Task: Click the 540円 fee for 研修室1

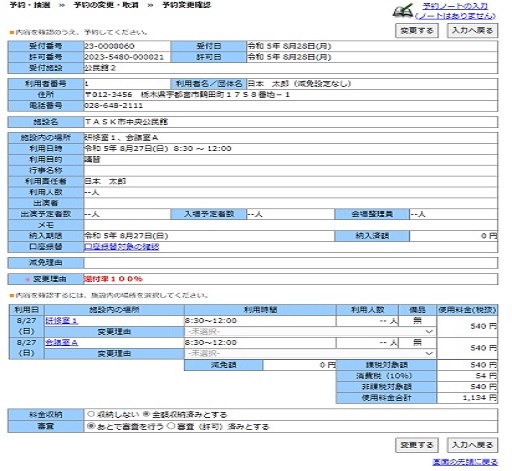Action: 484,326
